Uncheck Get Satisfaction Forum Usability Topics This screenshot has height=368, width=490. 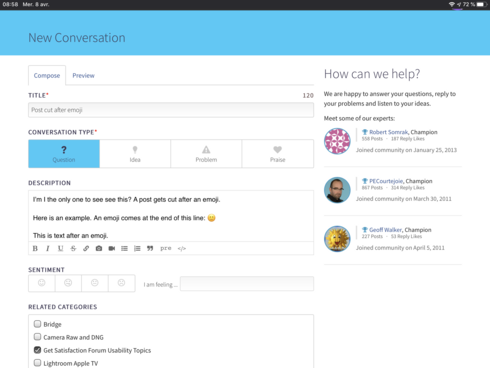click(x=37, y=350)
